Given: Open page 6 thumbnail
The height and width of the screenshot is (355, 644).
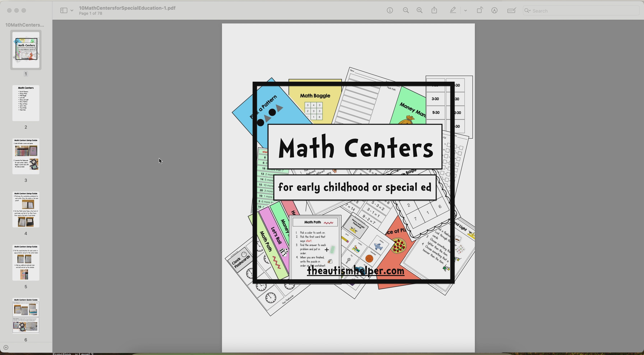Looking at the screenshot, I should click(x=26, y=316).
